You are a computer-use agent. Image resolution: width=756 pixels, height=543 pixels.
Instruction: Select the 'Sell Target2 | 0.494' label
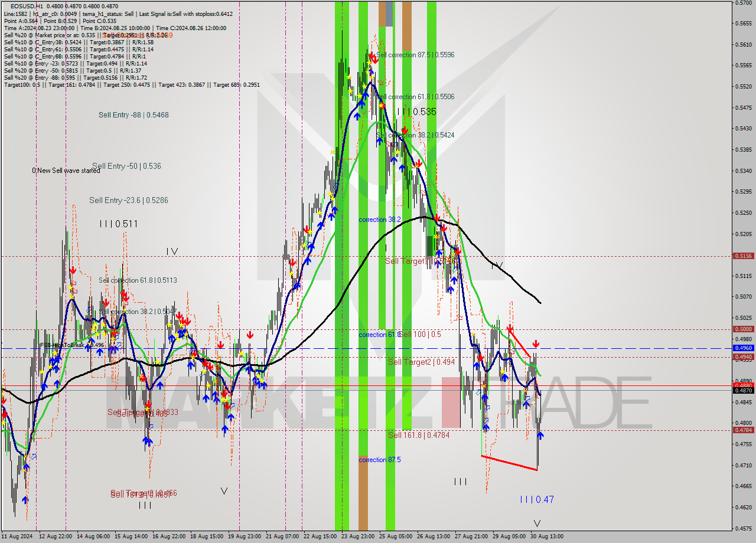[422, 362]
